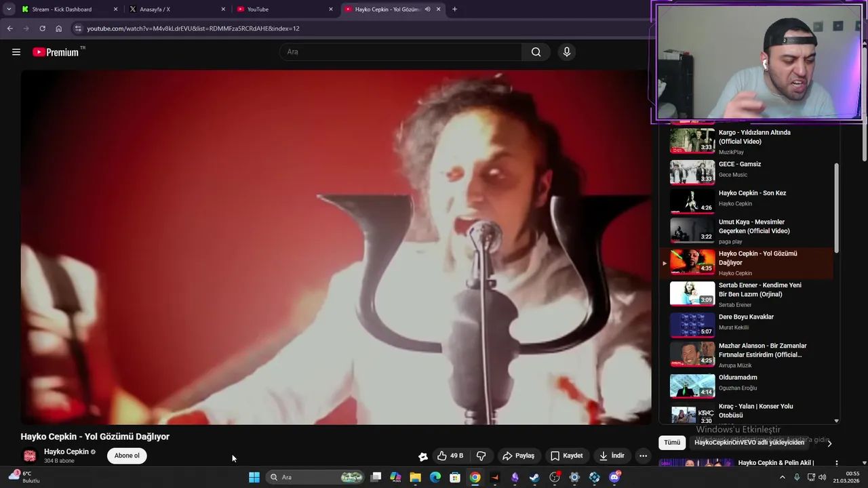
Task: Open Microsoft Store from taskbar
Action: (455, 477)
